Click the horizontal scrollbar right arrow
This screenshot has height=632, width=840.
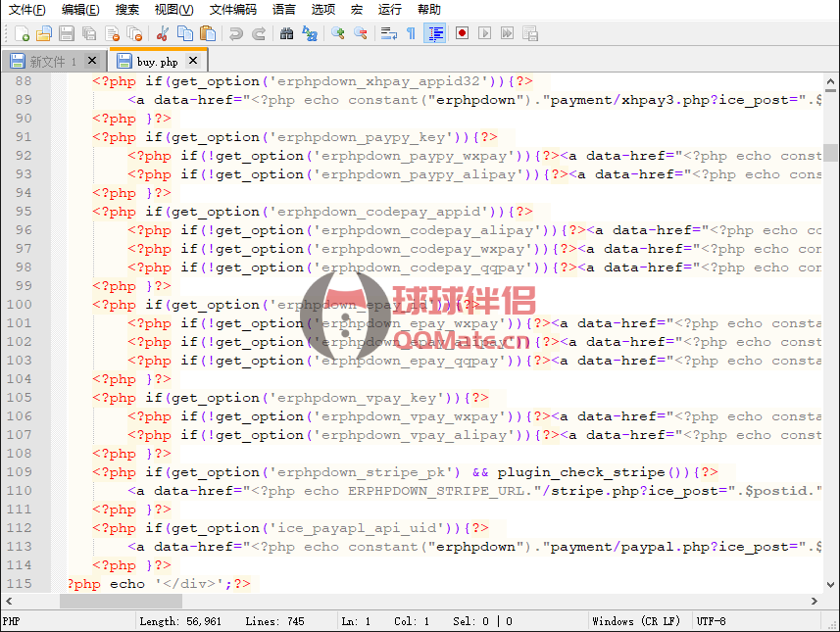click(815, 601)
